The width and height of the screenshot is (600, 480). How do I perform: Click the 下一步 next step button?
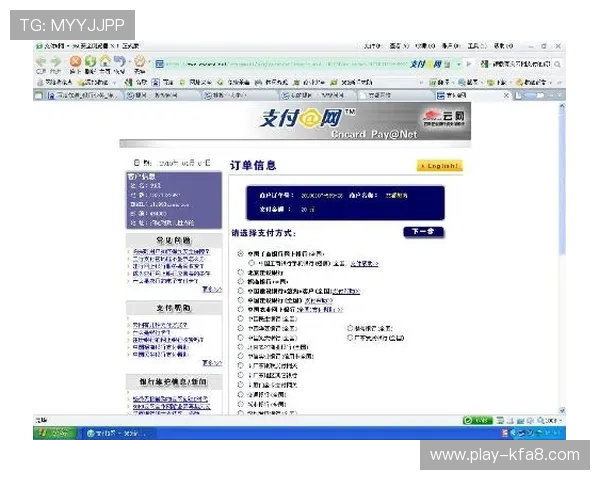(x=424, y=232)
